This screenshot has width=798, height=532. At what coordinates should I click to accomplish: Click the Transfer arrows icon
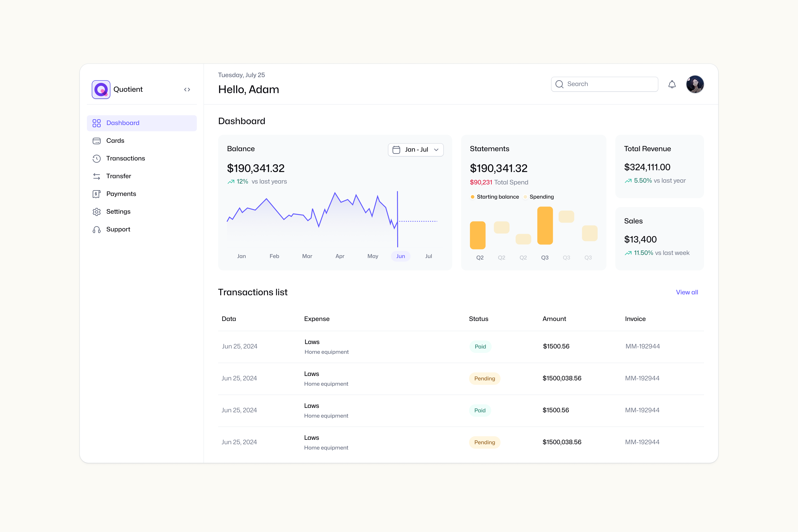pos(97,176)
